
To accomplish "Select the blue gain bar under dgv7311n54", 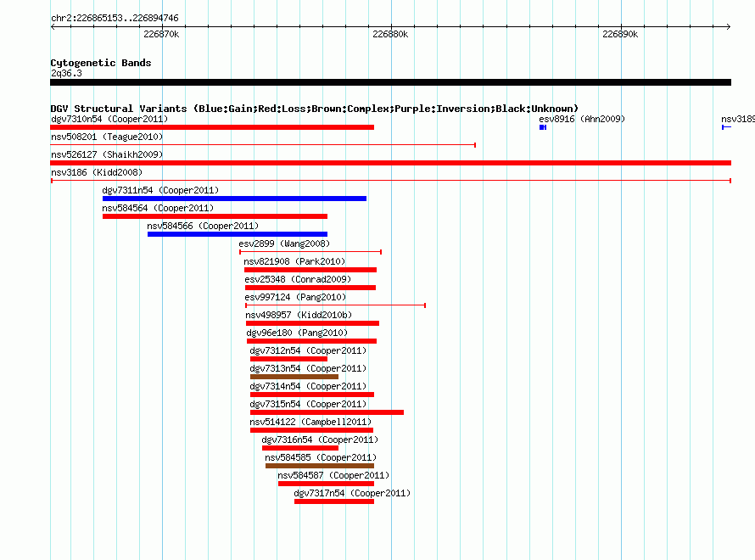I will coord(234,199).
